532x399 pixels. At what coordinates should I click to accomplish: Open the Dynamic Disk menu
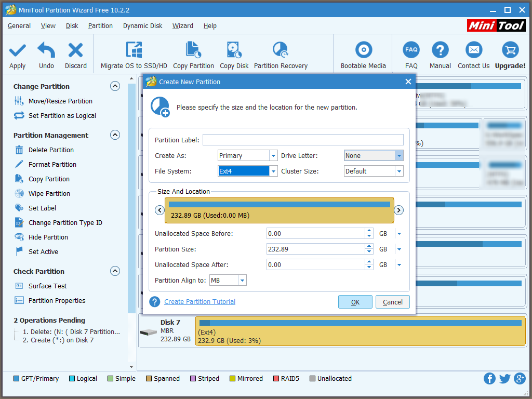pyautogui.click(x=142, y=26)
